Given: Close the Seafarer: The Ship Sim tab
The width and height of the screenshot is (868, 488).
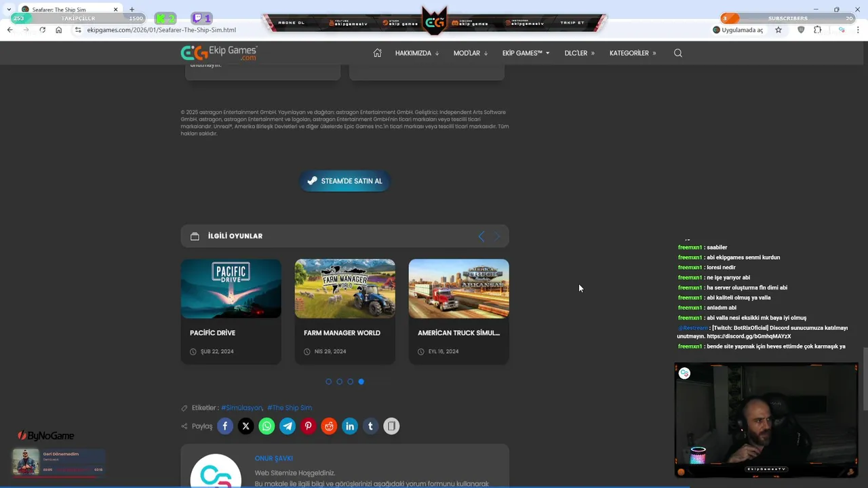Looking at the screenshot, I should coord(115,9).
